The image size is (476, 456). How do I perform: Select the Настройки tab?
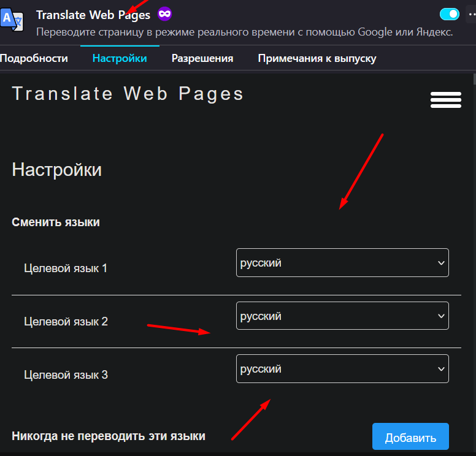(120, 58)
